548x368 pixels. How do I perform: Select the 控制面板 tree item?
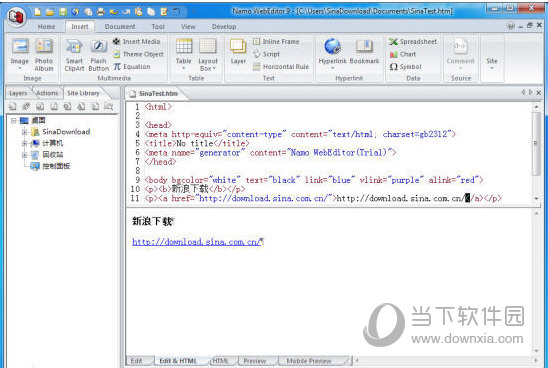[x=51, y=166]
